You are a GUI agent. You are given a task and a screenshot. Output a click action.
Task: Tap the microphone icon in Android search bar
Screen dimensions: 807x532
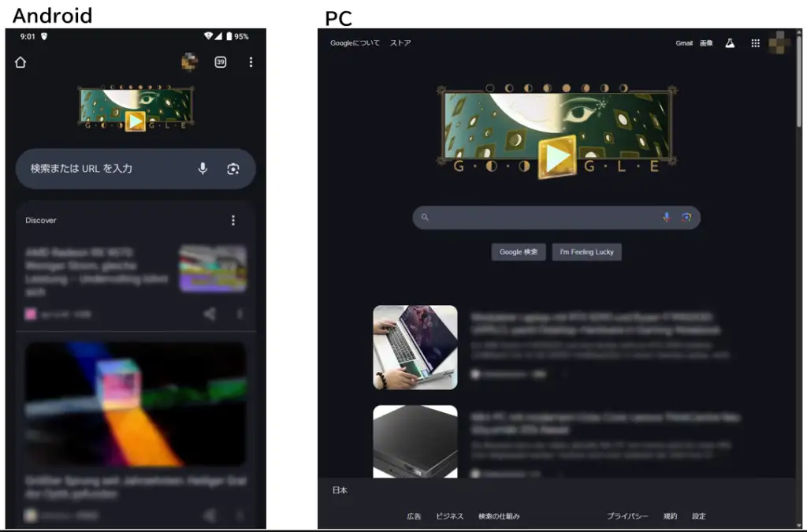203,169
